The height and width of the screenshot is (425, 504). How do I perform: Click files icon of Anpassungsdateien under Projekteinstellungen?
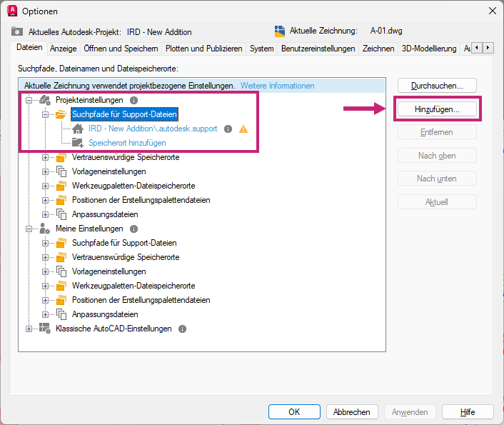point(61,214)
